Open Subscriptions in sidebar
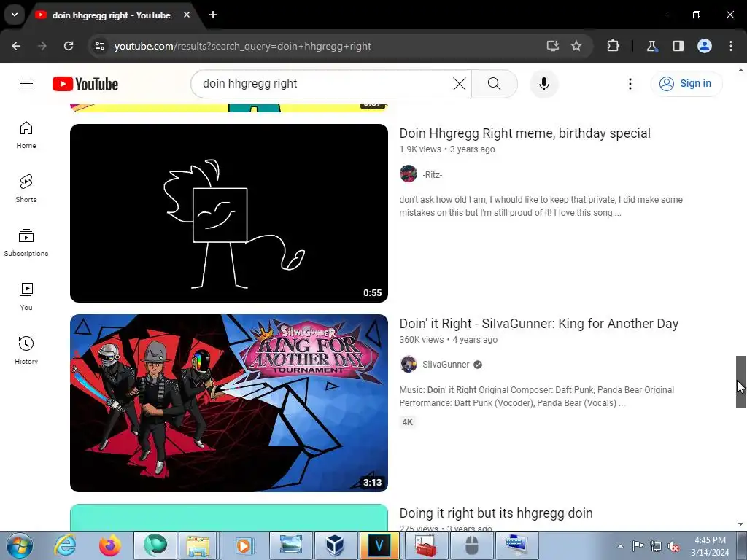This screenshot has width=747, height=560. pyautogui.click(x=26, y=242)
